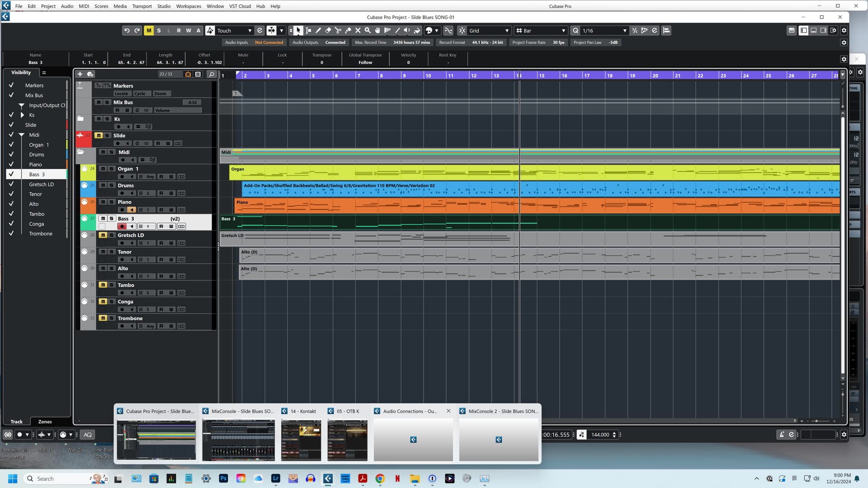
Task: Select the Erase tool in toolbar
Action: (x=328, y=30)
